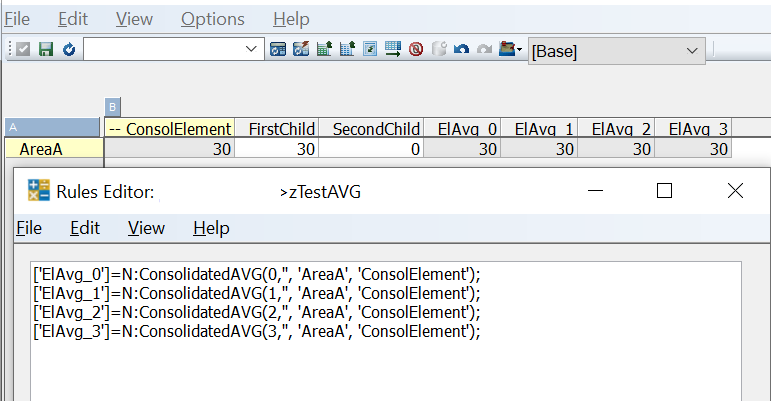
Task: Click the ElAvg_1 cell showing 30
Action: click(539, 148)
